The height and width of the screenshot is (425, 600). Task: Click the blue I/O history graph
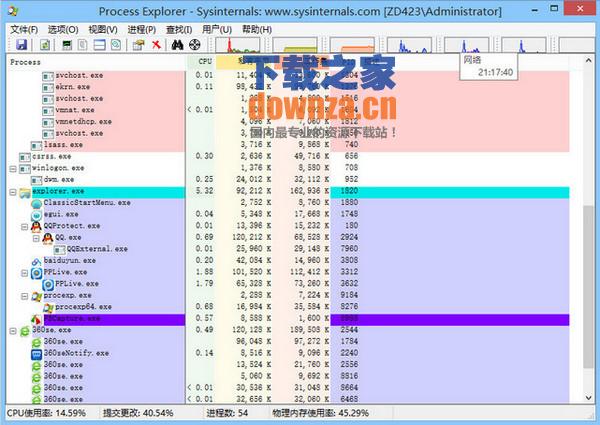click(409, 45)
